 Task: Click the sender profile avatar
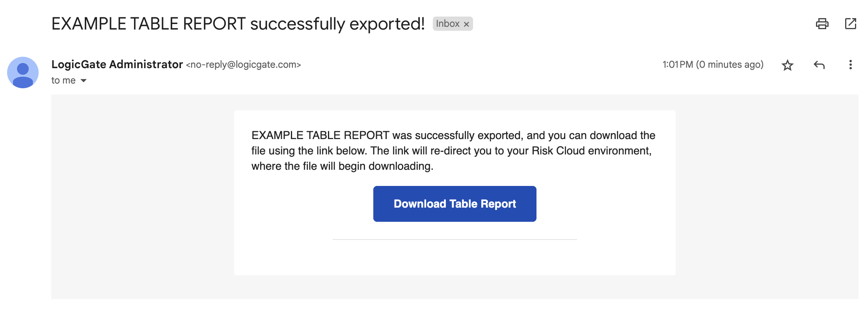click(x=23, y=72)
